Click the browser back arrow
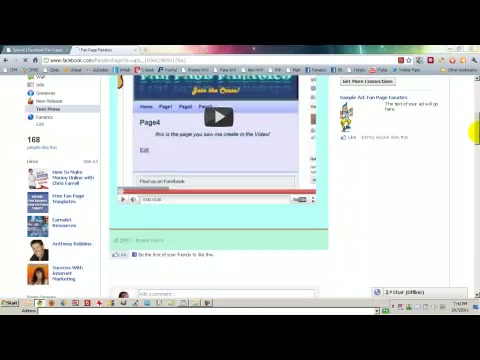480x360 pixels. pyautogui.click(x=6, y=60)
